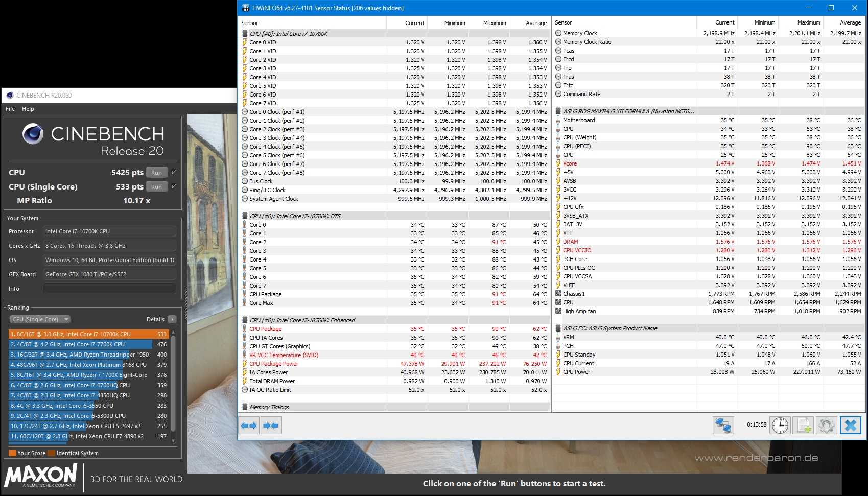Expand the ranking Details arrow
Viewport: 868px width, 496px height.
[172, 319]
